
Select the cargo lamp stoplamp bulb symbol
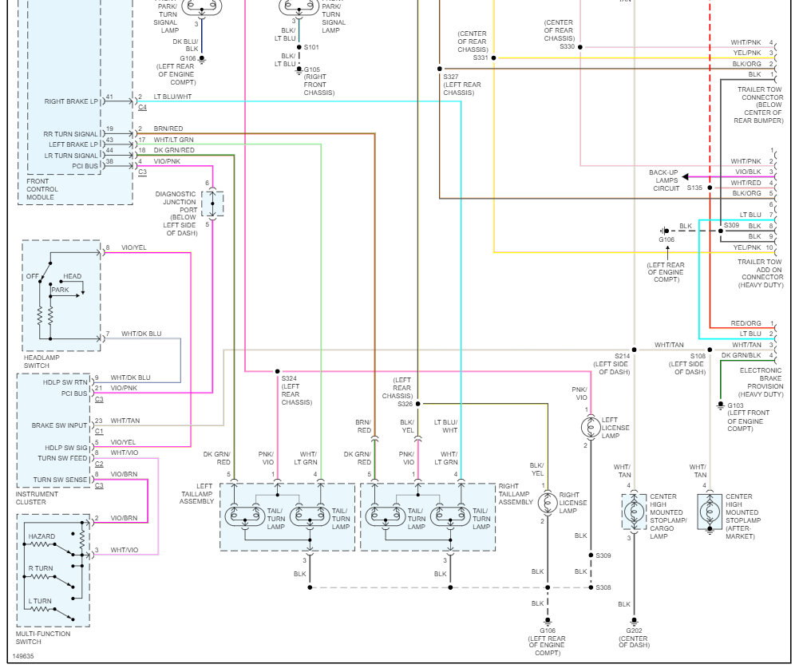[x=634, y=511]
